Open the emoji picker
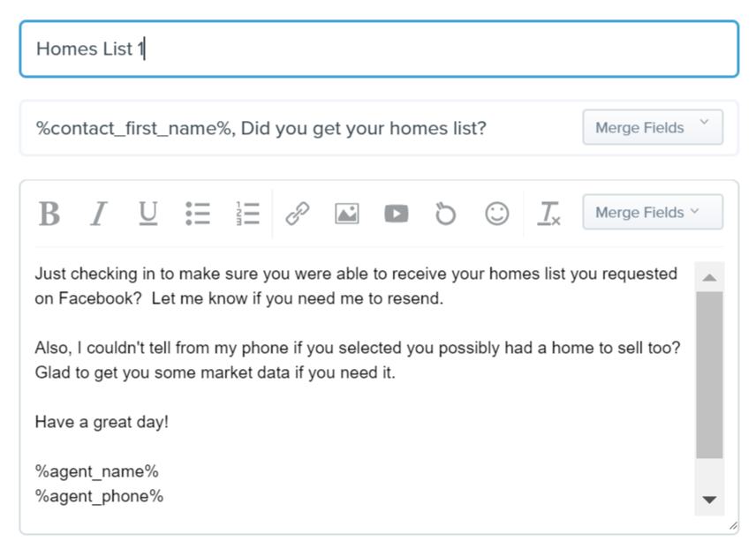Image resolution: width=756 pixels, height=549 pixels. 496,214
